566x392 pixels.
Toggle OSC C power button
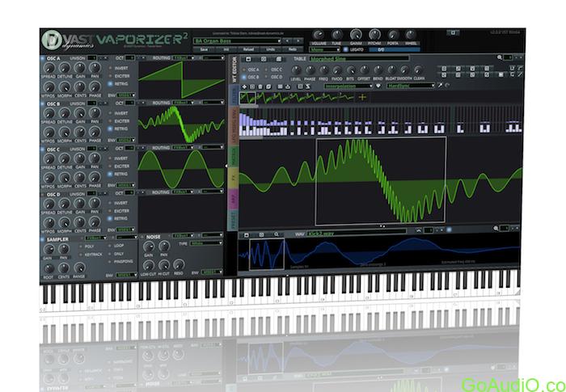[43, 149]
